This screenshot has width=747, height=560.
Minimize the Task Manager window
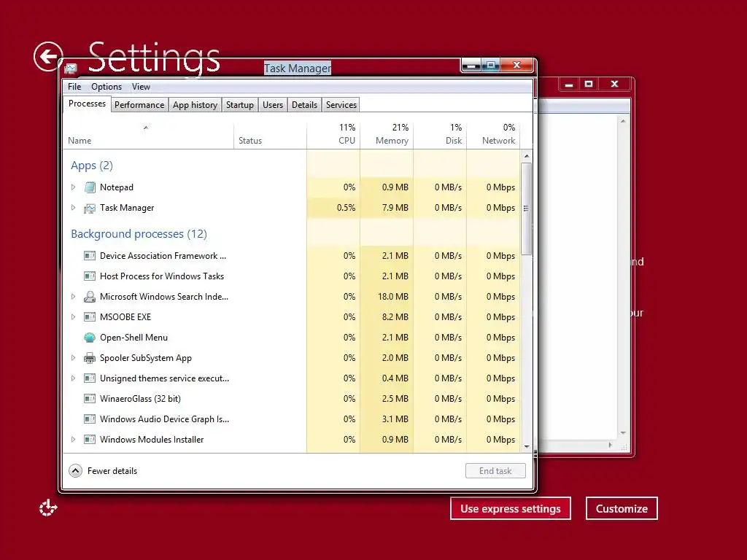pyautogui.click(x=472, y=65)
